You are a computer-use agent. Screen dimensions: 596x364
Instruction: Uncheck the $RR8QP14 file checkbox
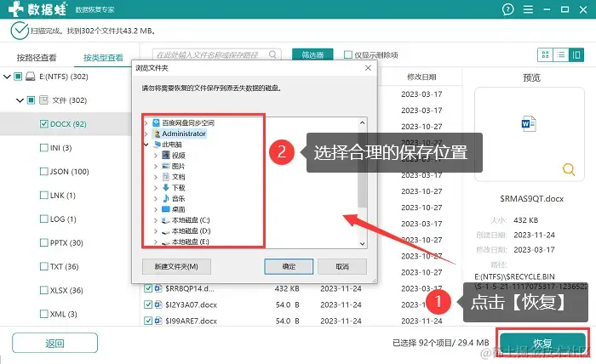(148, 288)
